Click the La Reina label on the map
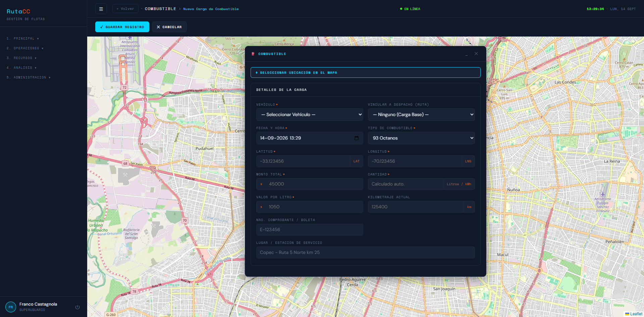 [612, 161]
